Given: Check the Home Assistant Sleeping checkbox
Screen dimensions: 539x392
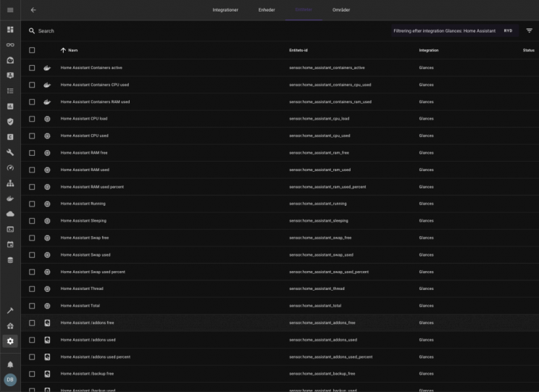Looking at the screenshot, I should click(32, 221).
